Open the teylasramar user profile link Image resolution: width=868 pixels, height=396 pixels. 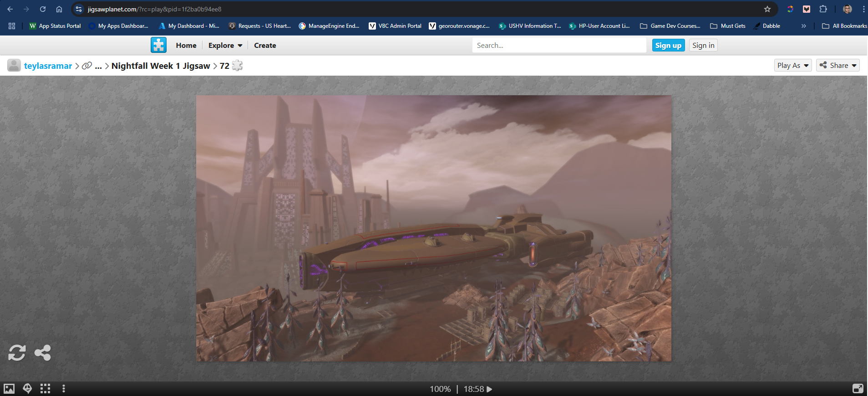[48, 66]
